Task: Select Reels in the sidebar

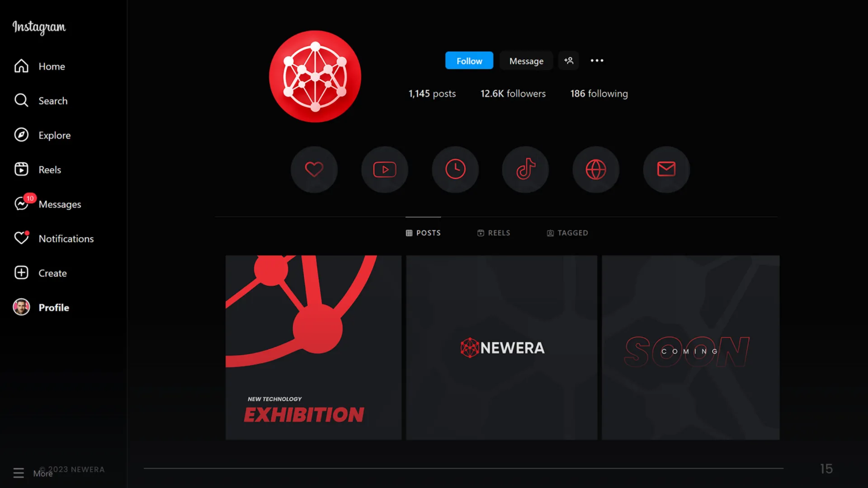Action: point(50,169)
